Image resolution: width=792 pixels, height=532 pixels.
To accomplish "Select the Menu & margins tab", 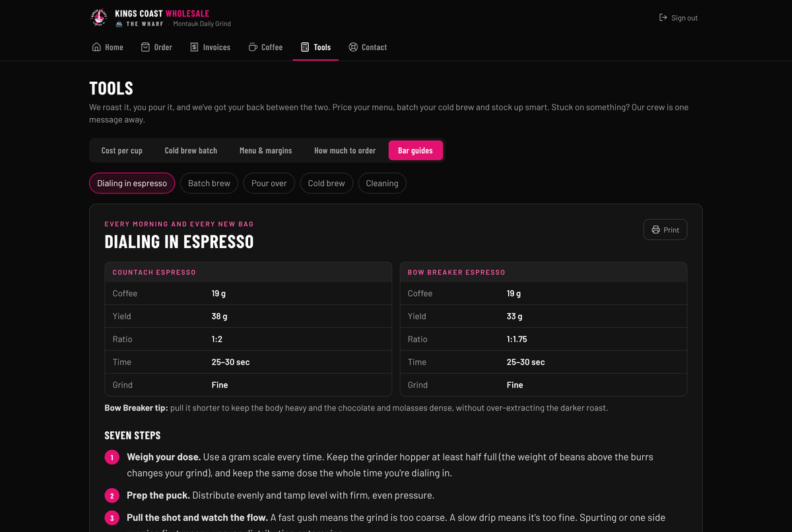I will coord(265,150).
